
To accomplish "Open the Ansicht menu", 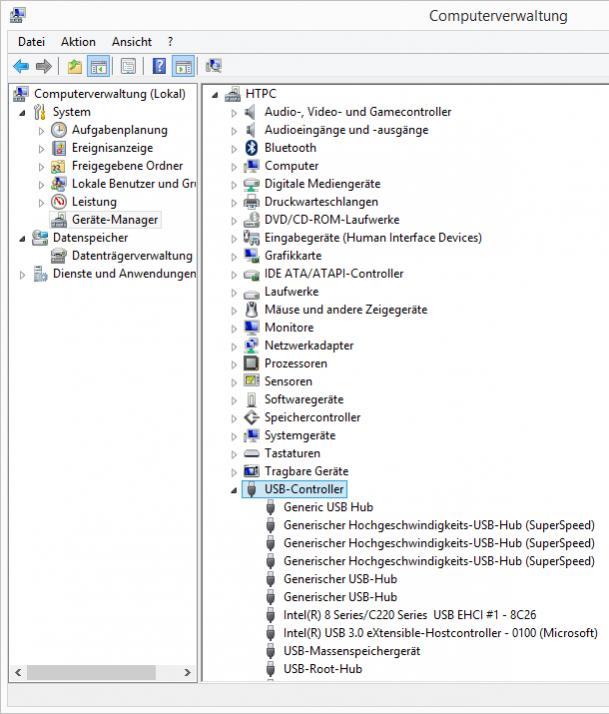I will 132,42.
